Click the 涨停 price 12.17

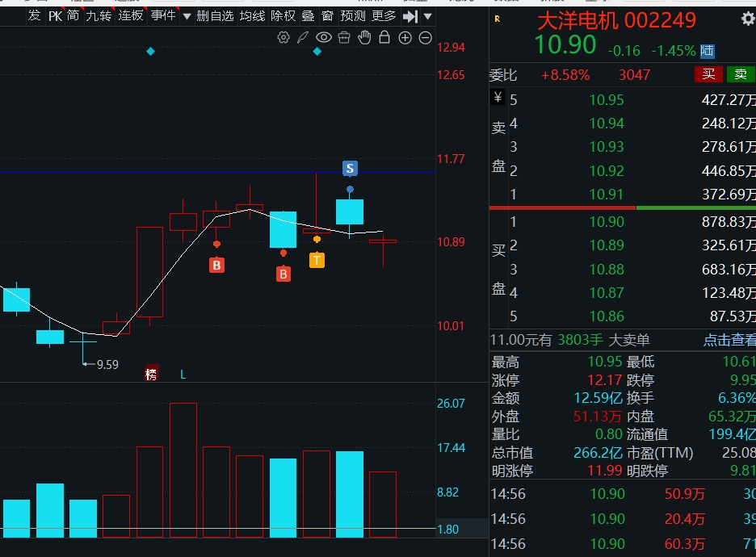(605, 380)
